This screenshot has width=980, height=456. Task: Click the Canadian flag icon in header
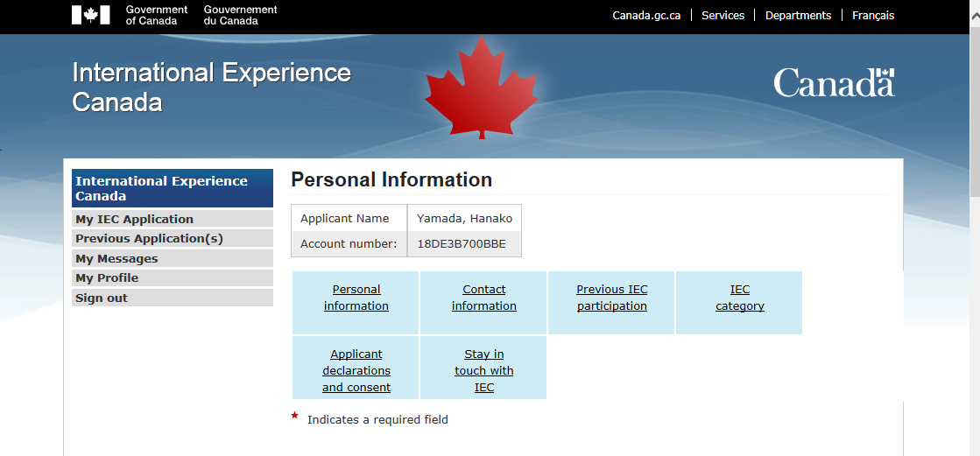point(91,15)
